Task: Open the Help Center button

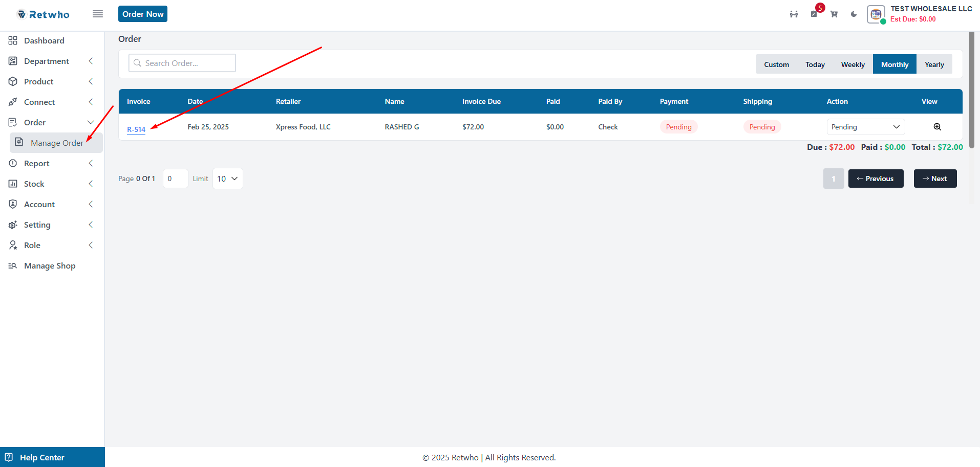Action: click(x=52, y=457)
